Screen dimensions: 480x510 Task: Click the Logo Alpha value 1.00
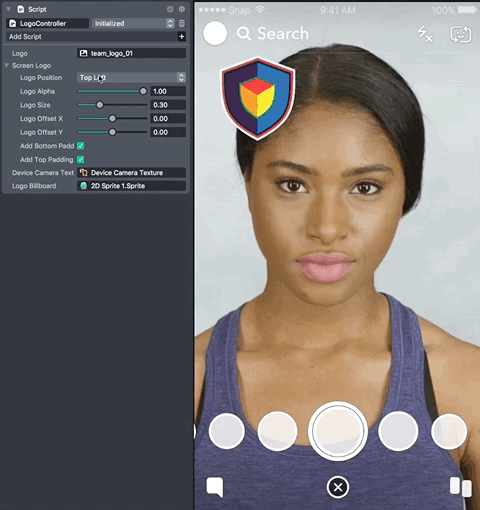[x=168, y=91]
